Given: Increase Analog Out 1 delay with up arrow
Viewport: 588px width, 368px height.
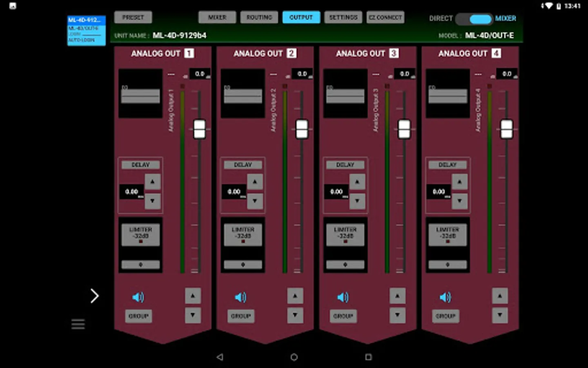Looking at the screenshot, I should point(153,182).
